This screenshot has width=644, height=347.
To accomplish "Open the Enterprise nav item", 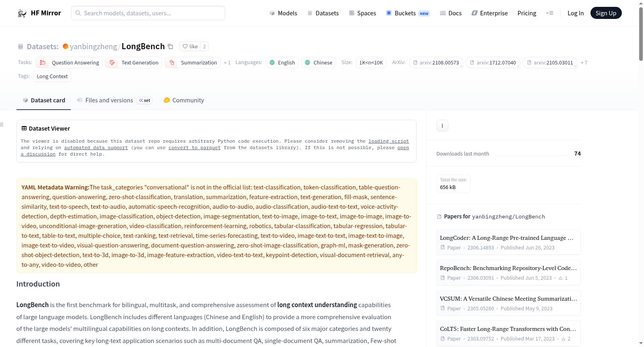I will tap(489, 13).
